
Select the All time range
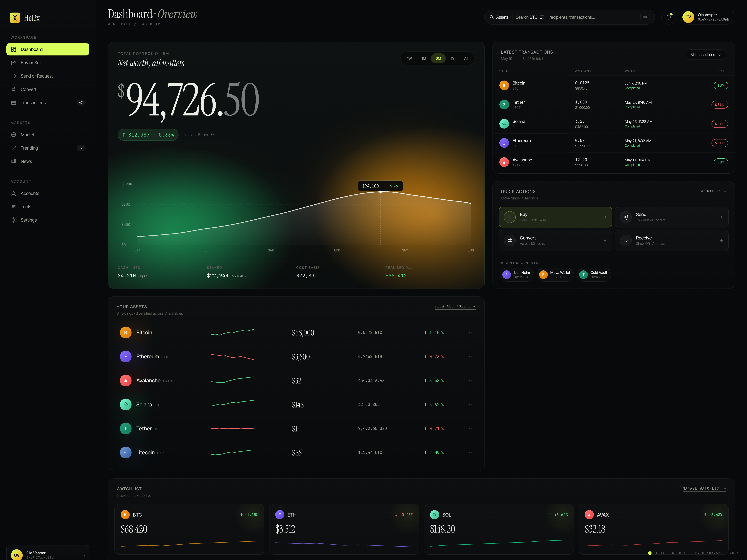(466, 58)
